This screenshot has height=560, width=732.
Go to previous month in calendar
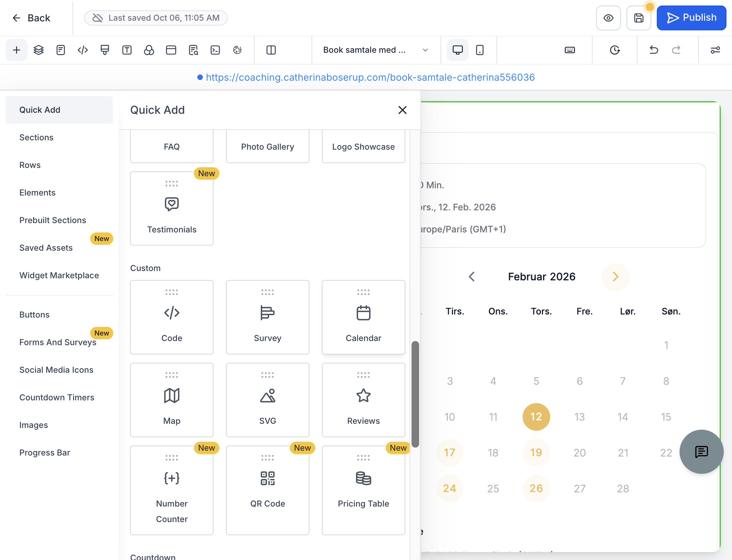[x=472, y=277]
